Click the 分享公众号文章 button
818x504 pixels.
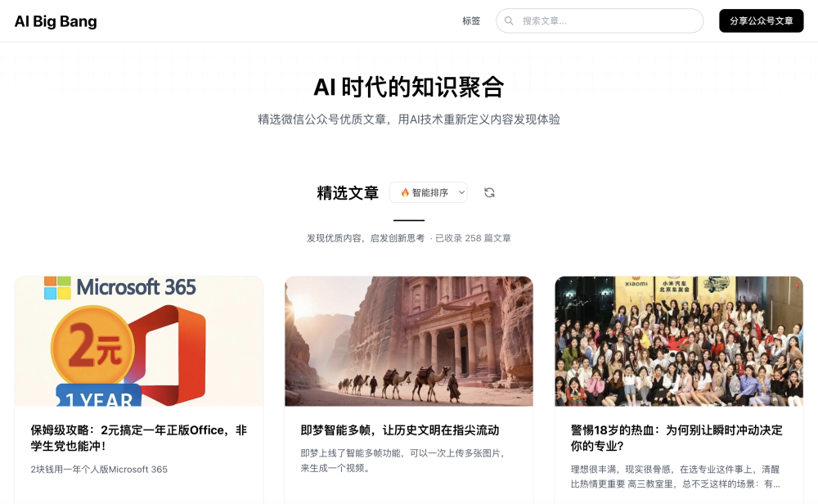(x=761, y=21)
